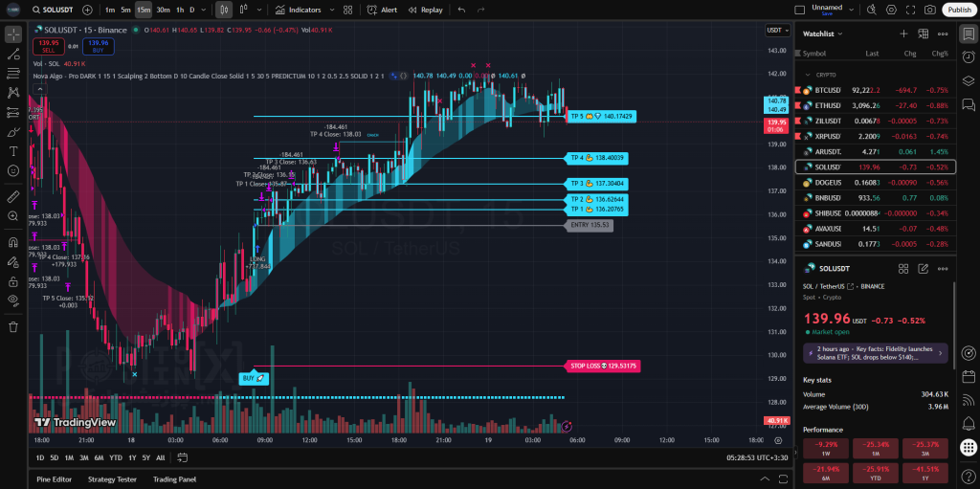Create an Alert
This screenshot has width=980, height=489.
pyautogui.click(x=382, y=10)
